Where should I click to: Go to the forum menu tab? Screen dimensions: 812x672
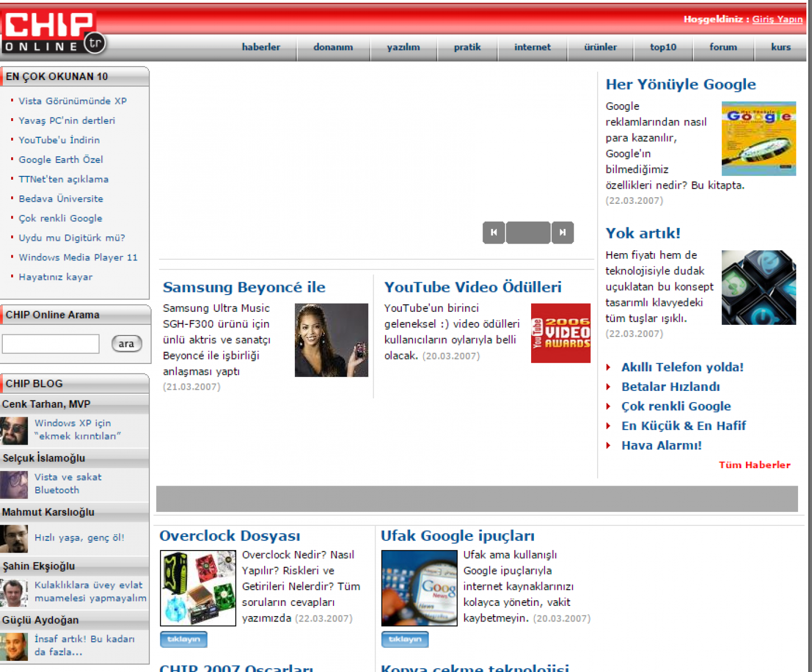point(723,47)
